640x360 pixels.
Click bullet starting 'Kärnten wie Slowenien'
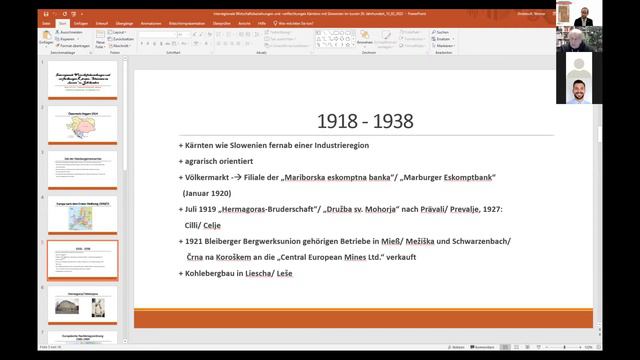pos(274,145)
